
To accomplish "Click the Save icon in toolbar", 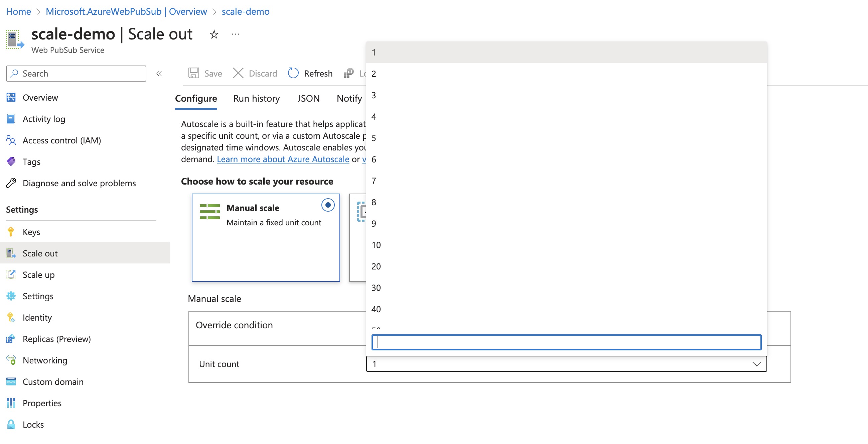I will coord(195,73).
